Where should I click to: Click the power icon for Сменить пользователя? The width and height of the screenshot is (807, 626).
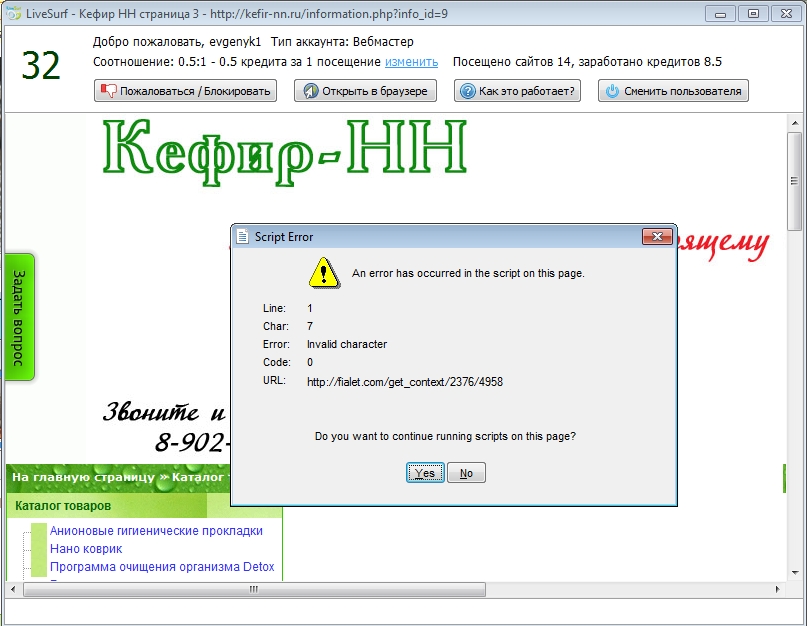pyautogui.click(x=612, y=91)
